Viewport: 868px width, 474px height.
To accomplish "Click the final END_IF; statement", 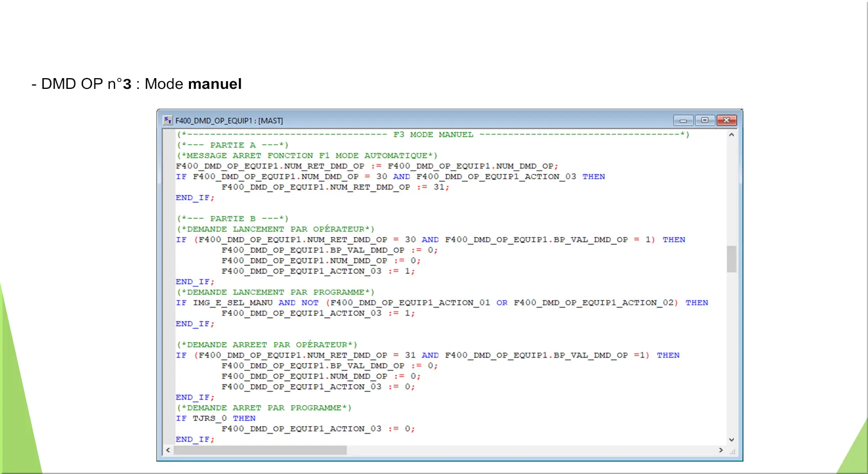I will 195,440.
